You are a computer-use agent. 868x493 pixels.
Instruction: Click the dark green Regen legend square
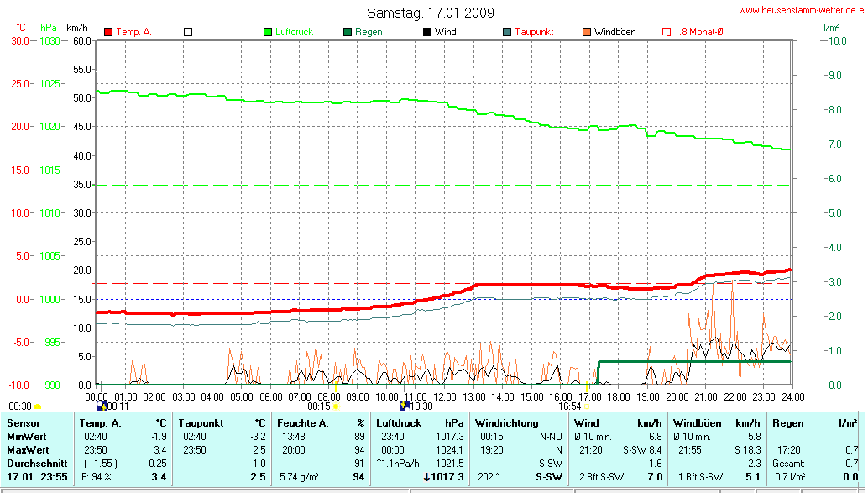coord(348,32)
